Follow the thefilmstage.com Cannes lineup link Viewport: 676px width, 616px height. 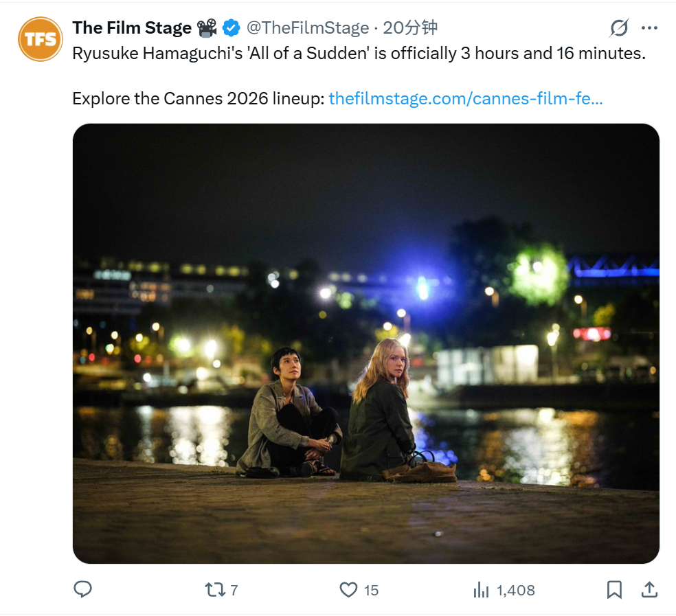(x=466, y=99)
